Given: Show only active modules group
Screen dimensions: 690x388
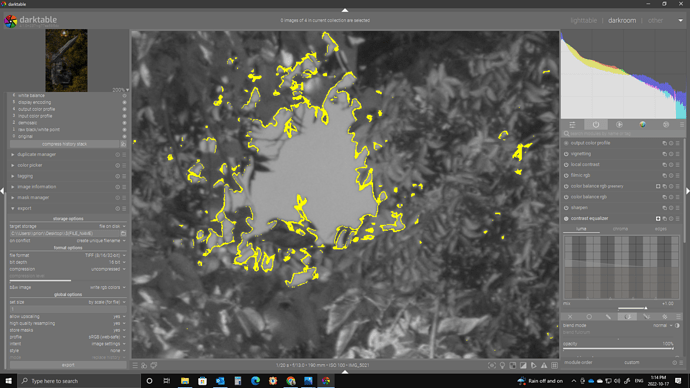Looking at the screenshot, I should (x=595, y=124).
